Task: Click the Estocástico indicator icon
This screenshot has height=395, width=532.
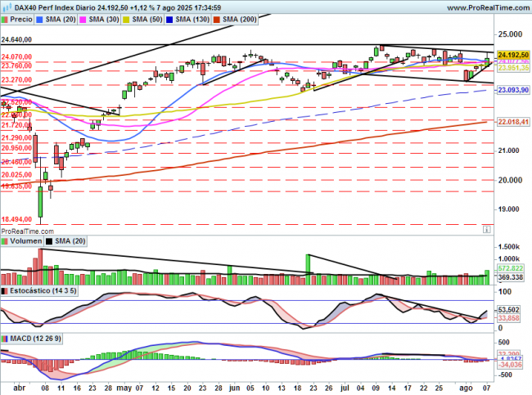Action: (5, 290)
